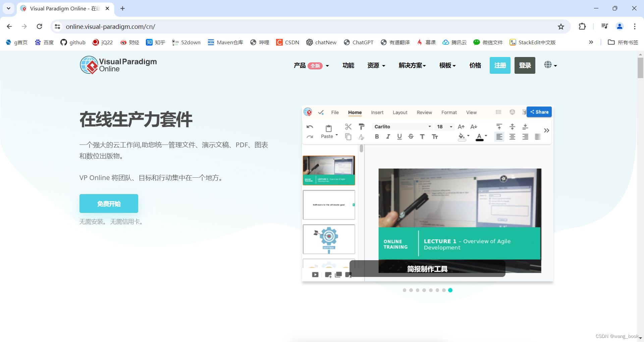Select the Insert tab in the editor preview
The image size is (644, 342).
(x=377, y=113)
